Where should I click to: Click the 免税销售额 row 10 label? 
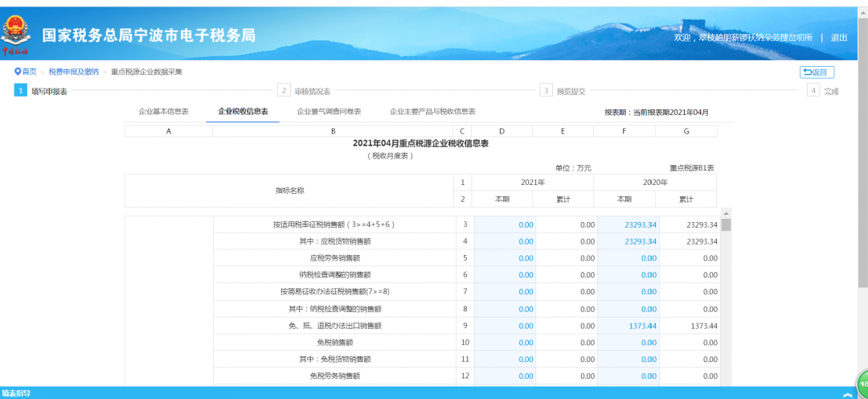pos(335,343)
